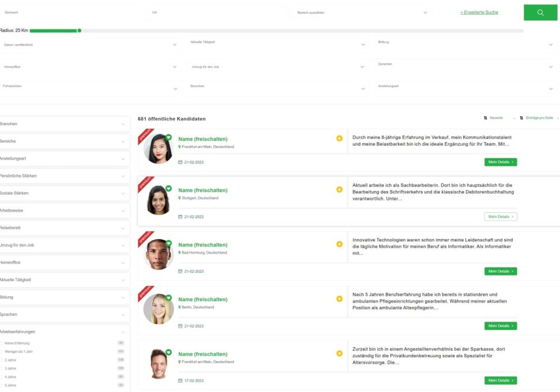Click the calendar icon beside date 17-02-2023
This screenshot has height=392, width=560.
tap(180, 381)
